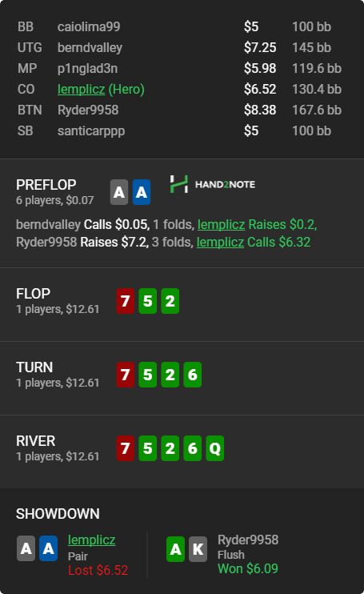
Task: Click the PREFLOP section heading
Action: pos(46,185)
